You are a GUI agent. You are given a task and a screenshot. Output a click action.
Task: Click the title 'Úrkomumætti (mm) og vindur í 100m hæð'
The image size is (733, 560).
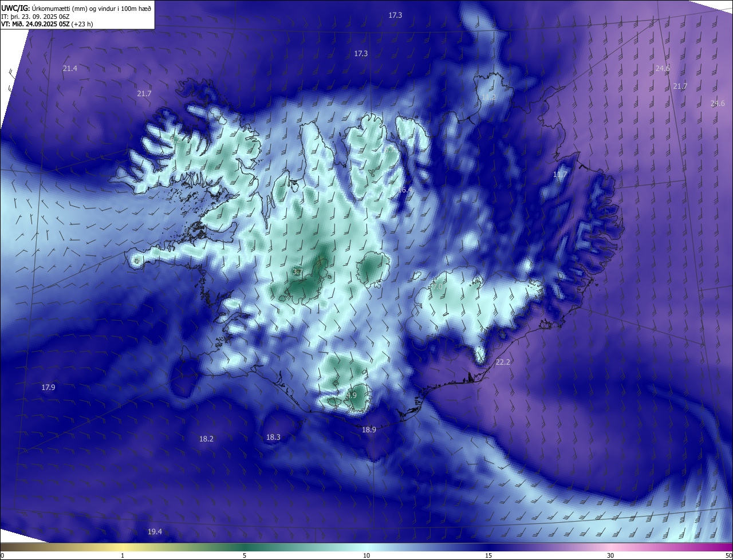click(x=91, y=8)
